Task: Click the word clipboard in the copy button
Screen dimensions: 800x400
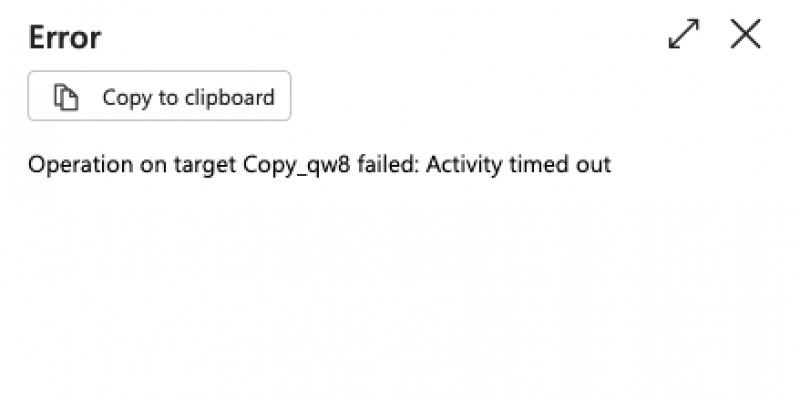Action: point(230,97)
